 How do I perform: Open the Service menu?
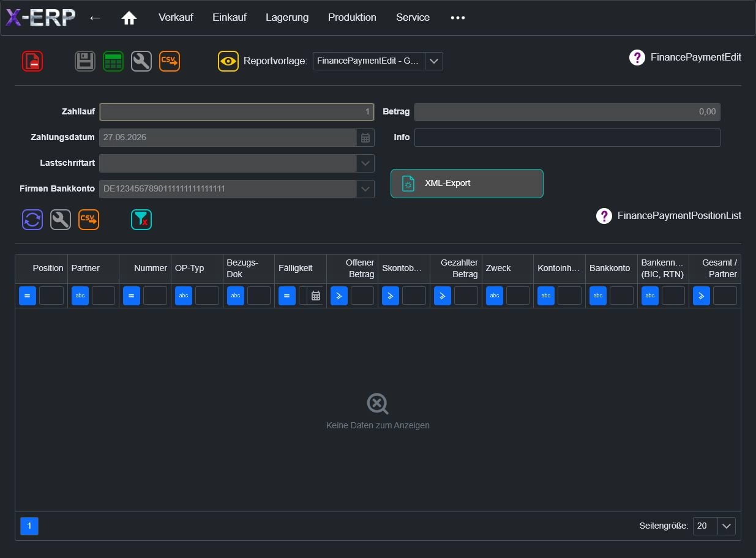413,18
